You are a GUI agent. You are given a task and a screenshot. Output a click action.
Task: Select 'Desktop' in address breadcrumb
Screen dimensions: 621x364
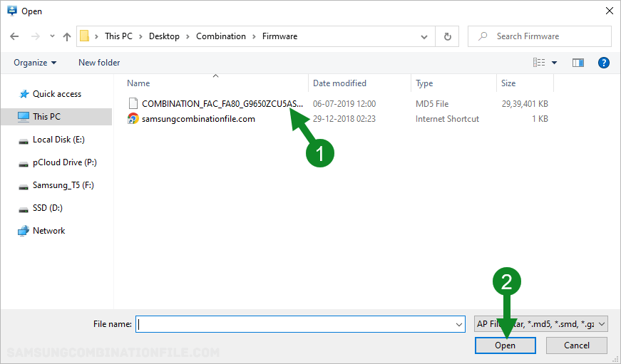click(164, 36)
